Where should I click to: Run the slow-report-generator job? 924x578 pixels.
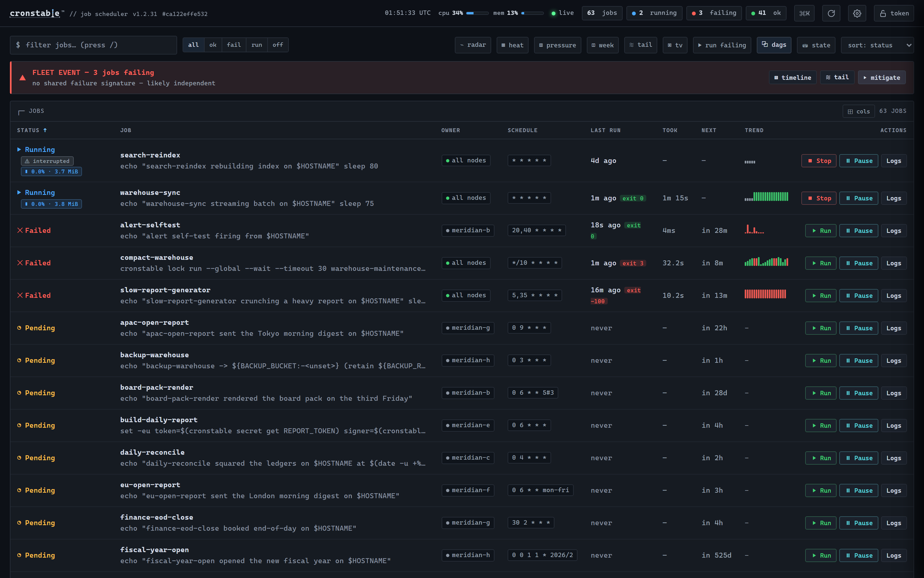[x=821, y=296]
